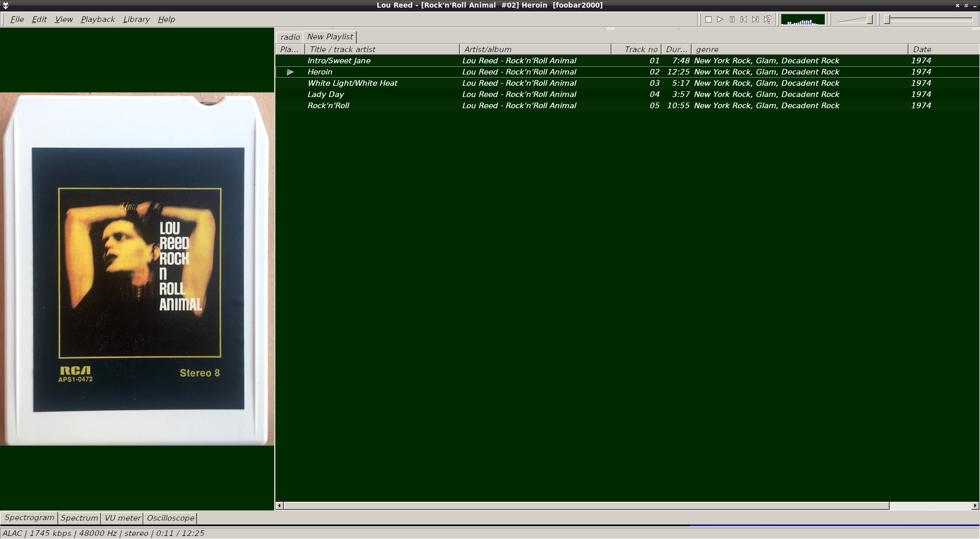
Task: Open the View menu
Action: (x=64, y=19)
